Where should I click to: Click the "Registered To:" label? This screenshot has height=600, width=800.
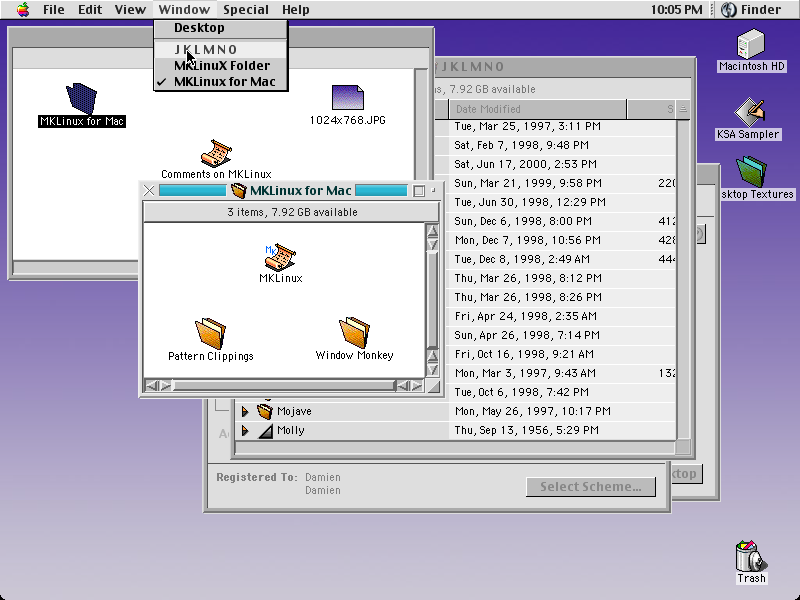click(x=257, y=478)
